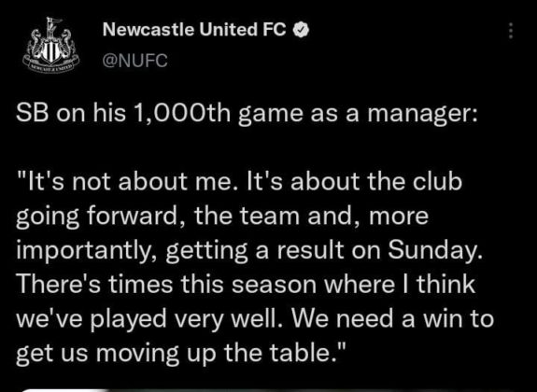This screenshot has height=392, width=537.
Task: Open the media preview below the tweet
Action: 269,390
